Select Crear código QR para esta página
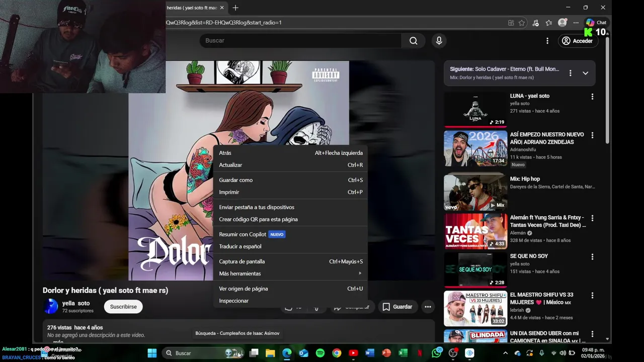644x362 pixels. pos(290,219)
